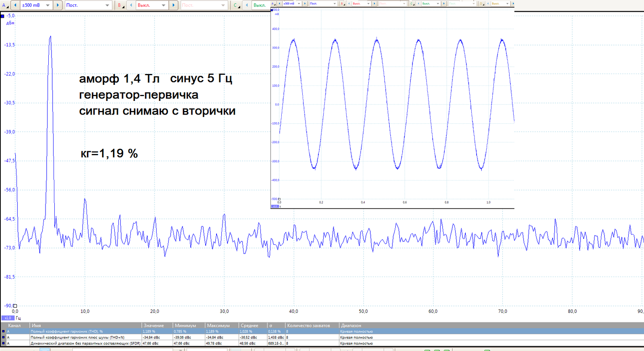Click the Гц frequency axis unit label

(19, 318)
